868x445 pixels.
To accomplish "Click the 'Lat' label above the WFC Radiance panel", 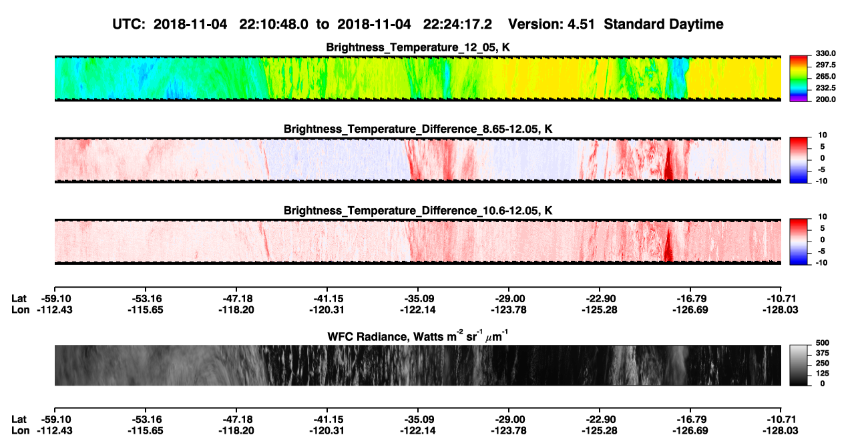I will point(19,298).
